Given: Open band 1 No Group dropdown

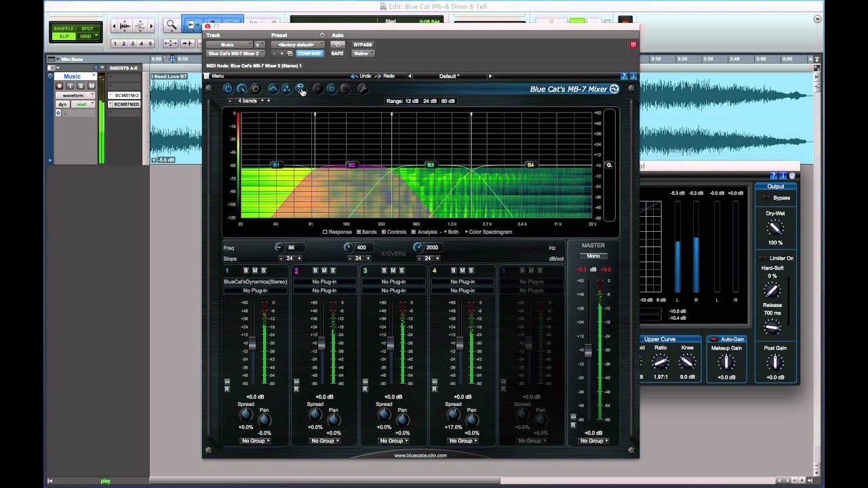Looking at the screenshot, I should (x=255, y=441).
